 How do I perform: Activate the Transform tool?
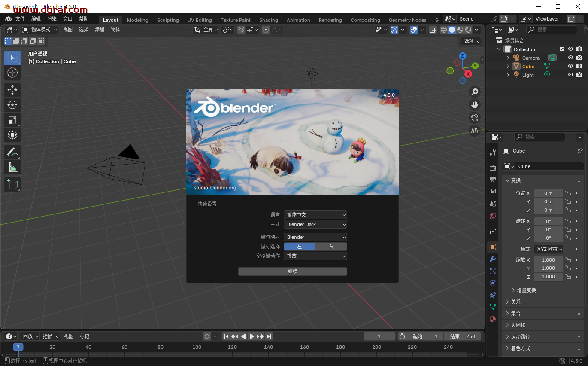(x=12, y=135)
